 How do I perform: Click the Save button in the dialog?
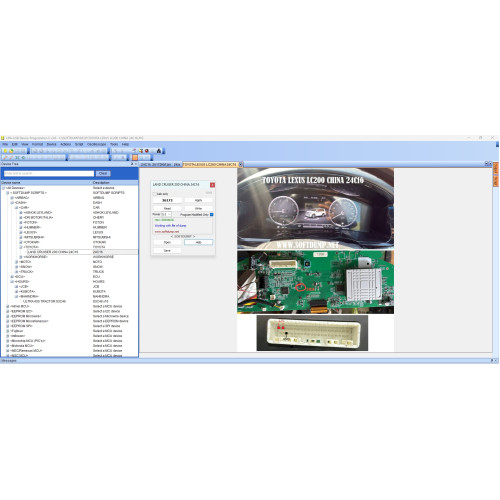(x=167, y=250)
